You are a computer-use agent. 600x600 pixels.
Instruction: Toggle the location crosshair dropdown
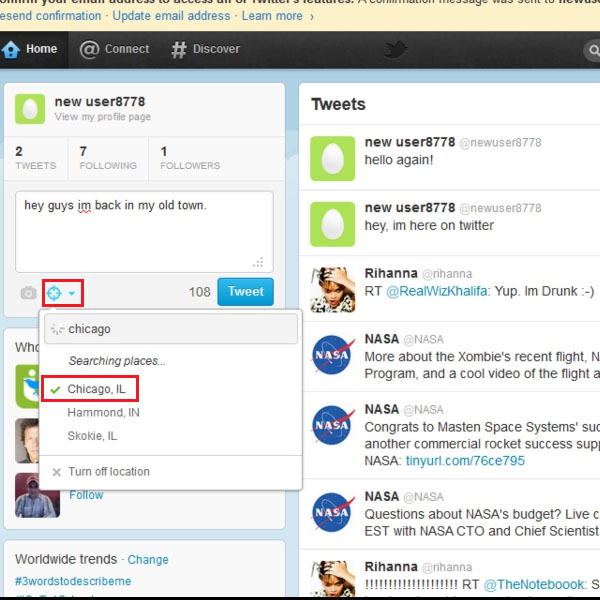pyautogui.click(x=62, y=293)
